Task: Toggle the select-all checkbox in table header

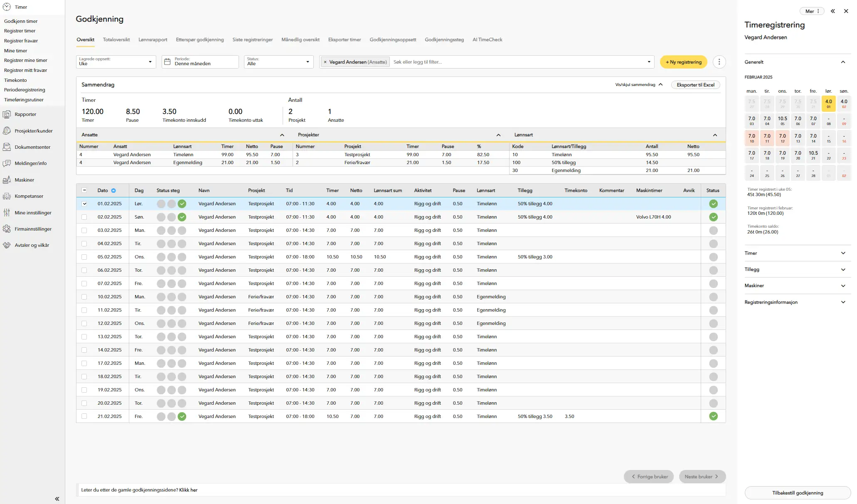Action: [84, 190]
